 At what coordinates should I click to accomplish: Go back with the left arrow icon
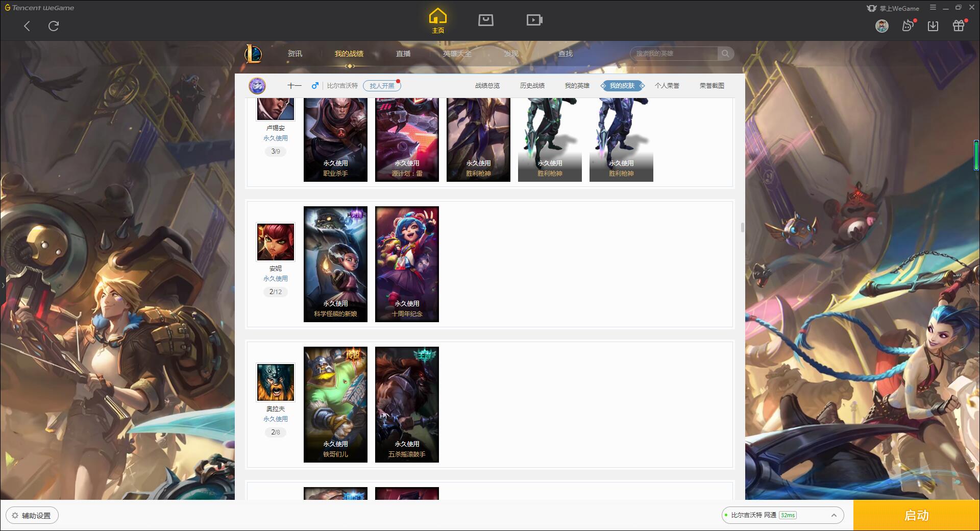(x=27, y=26)
